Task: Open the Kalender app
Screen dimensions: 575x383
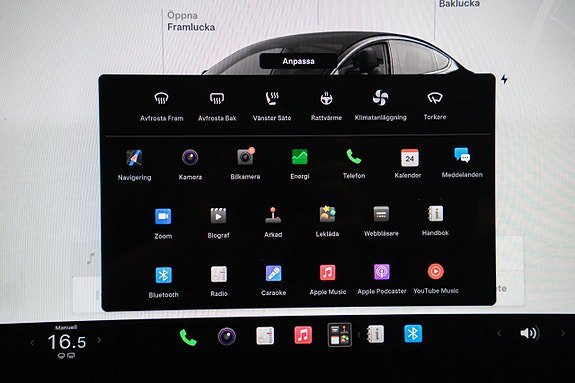Action: pyautogui.click(x=408, y=163)
